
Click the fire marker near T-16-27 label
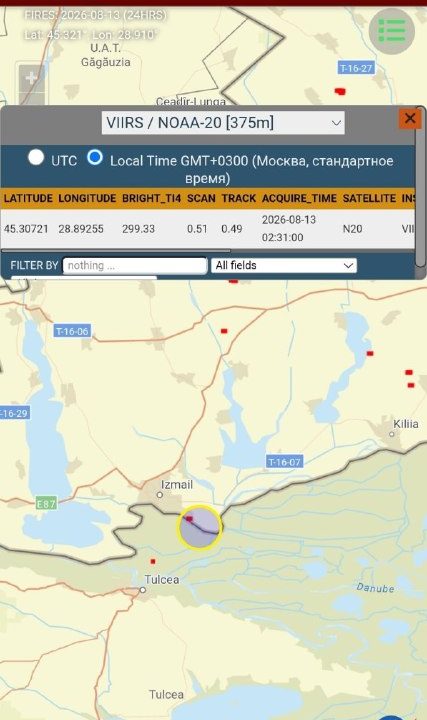tap(340, 91)
